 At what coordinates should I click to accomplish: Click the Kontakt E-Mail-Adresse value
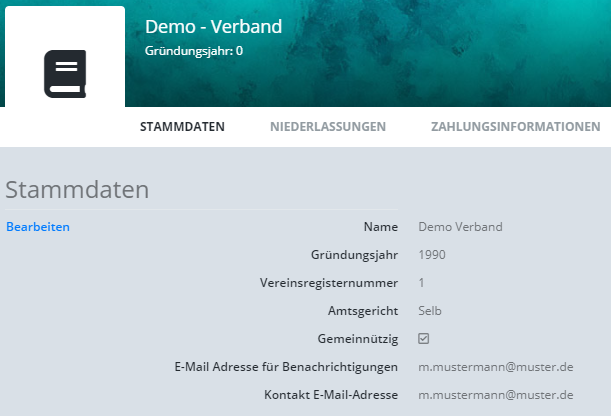tap(496, 395)
